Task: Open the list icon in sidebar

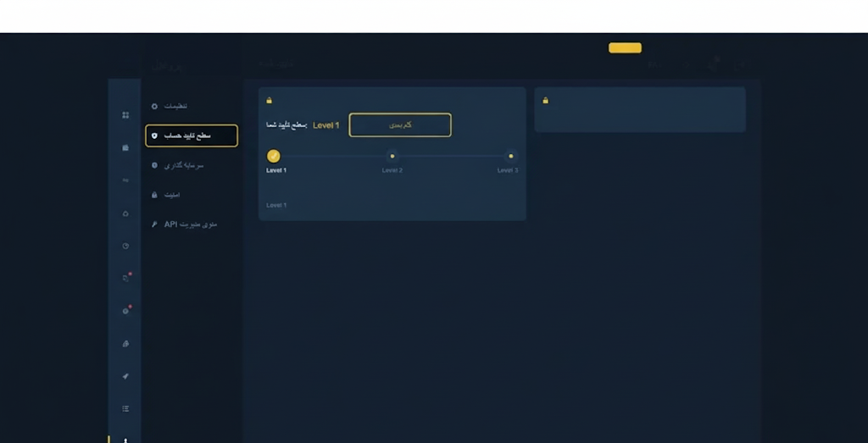Action: click(x=125, y=409)
